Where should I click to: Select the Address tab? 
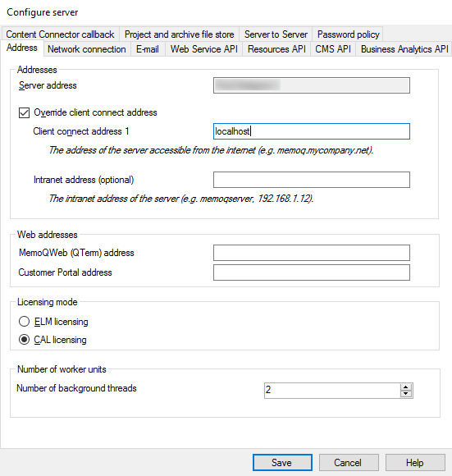[x=22, y=48]
